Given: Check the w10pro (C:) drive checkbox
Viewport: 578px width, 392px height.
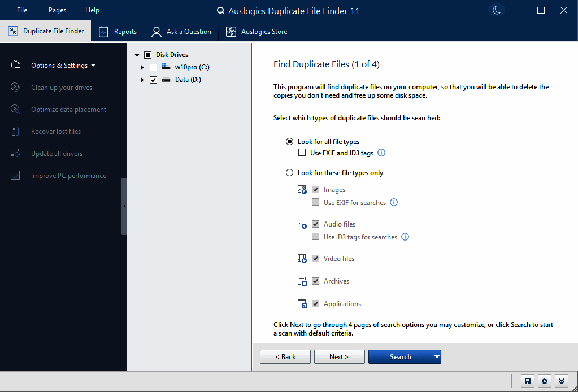Looking at the screenshot, I should [153, 67].
